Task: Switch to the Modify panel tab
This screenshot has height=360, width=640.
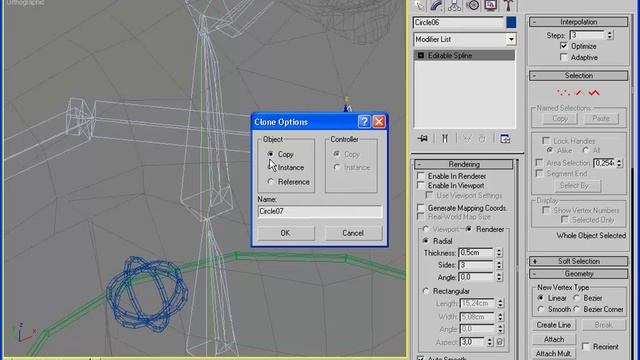Action: tap(437, 5)
